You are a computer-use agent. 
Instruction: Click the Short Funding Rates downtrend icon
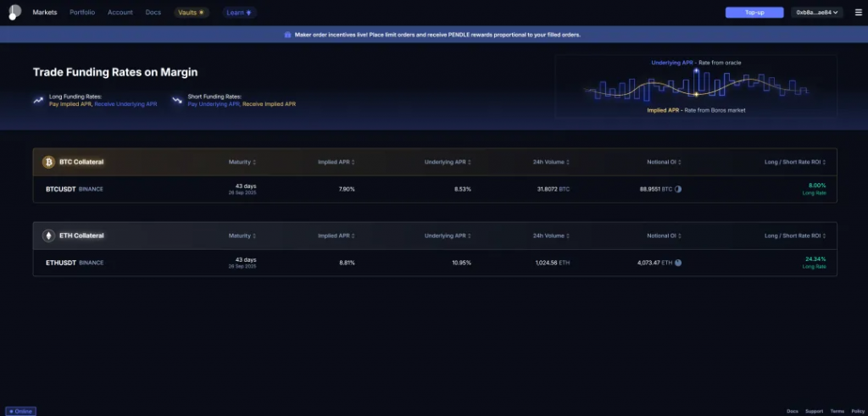pyautogui.click(x=176, y=100)
